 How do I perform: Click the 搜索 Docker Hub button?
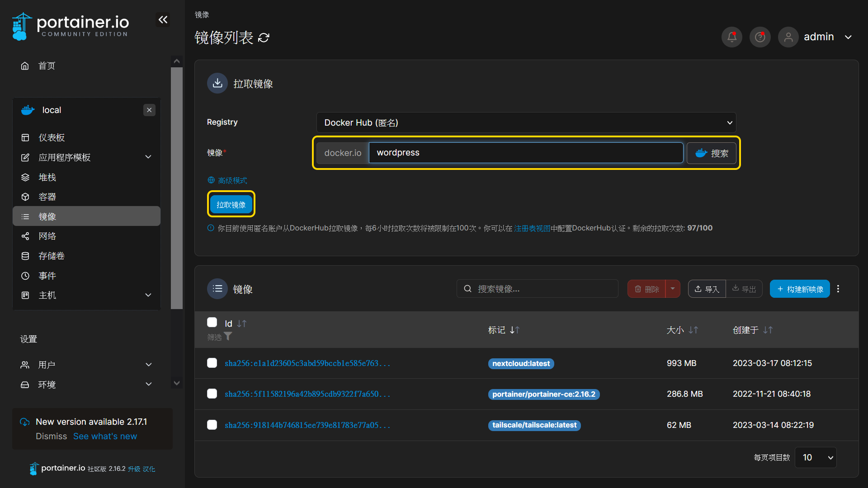[x=712, y=153]
